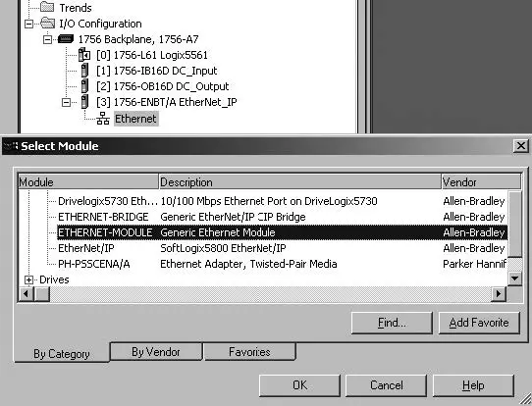This screenshot has width=532, height=406.
Task: Select I/O Configuration label
Action: coord(100,24)
